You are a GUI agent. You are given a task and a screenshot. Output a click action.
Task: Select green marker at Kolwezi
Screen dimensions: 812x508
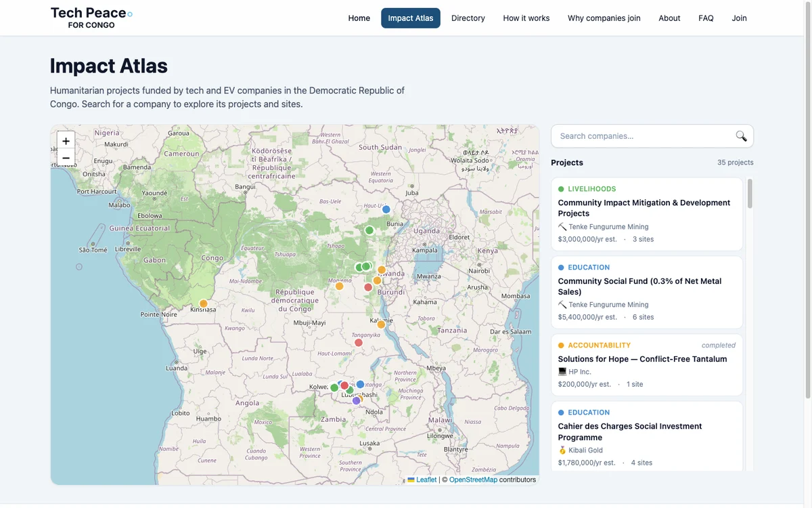(334, 388)
